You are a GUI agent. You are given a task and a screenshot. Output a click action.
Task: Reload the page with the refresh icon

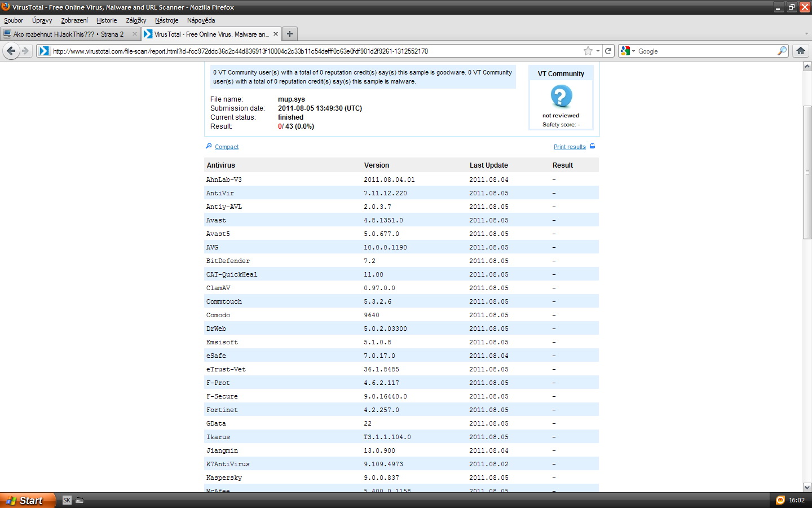click(608, 51)
